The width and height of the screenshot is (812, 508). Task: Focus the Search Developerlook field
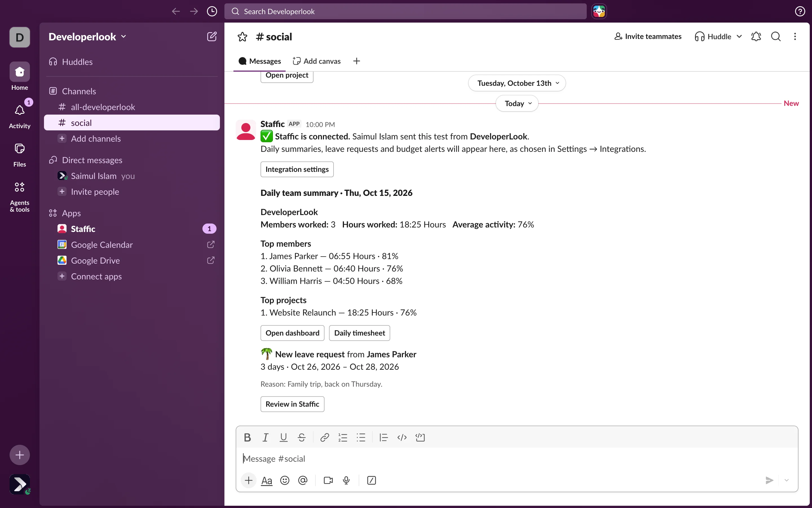click(405, 11)
